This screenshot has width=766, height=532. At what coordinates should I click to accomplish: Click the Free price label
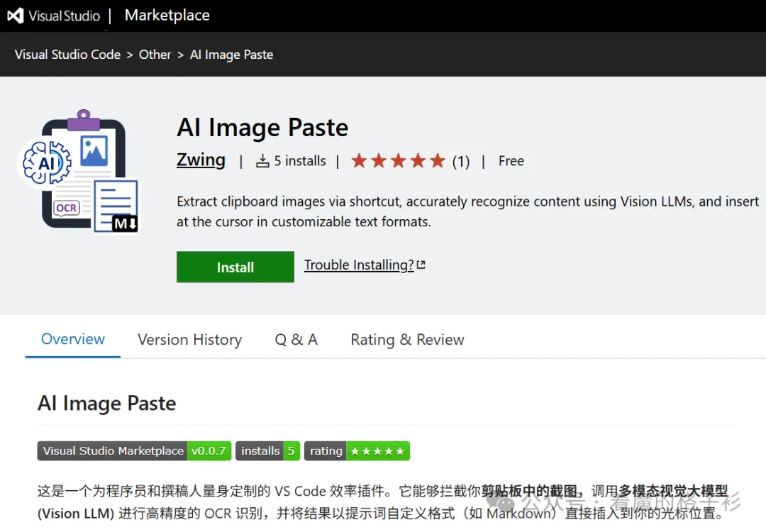[x=511, y=161]
